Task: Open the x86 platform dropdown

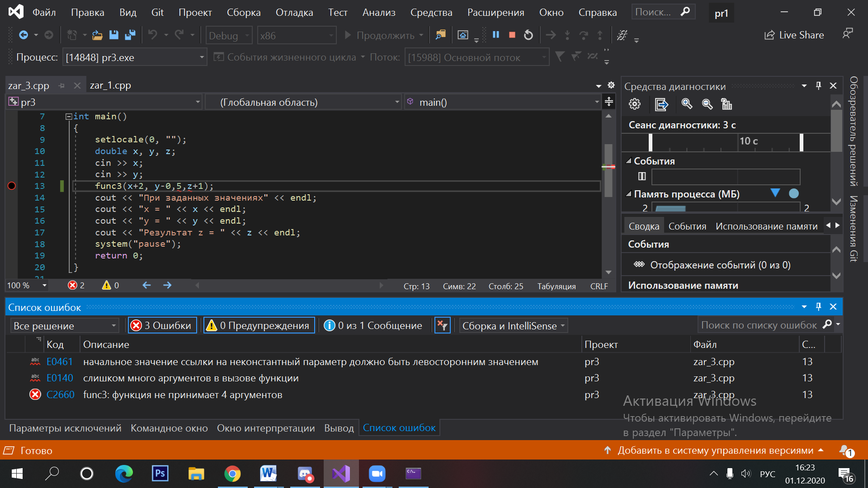Action: 297,35
